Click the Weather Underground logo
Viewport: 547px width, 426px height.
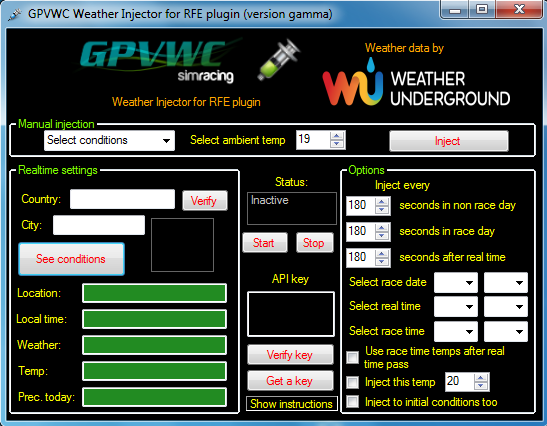(x=416, y=82)
